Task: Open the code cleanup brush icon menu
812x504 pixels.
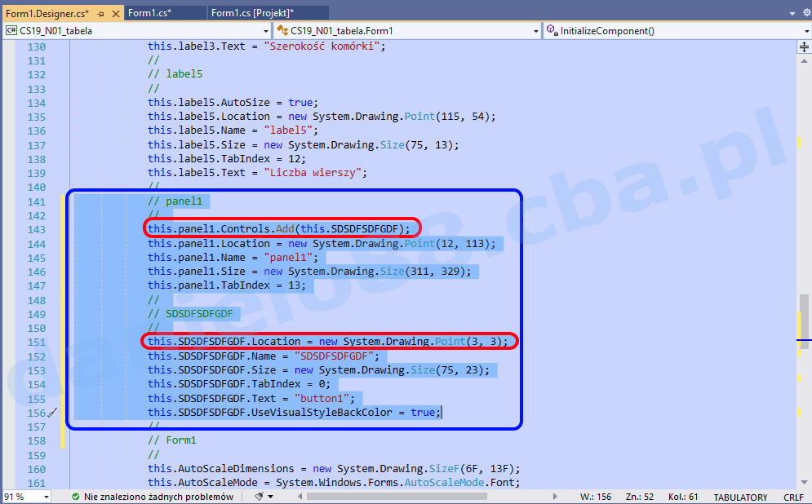Action: [x=260, y=497]
